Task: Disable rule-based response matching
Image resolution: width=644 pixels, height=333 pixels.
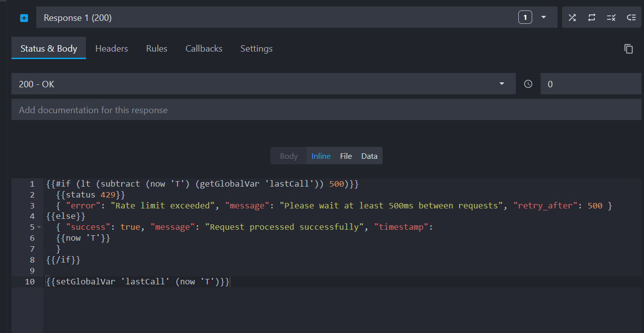Action: pos(611,17)
